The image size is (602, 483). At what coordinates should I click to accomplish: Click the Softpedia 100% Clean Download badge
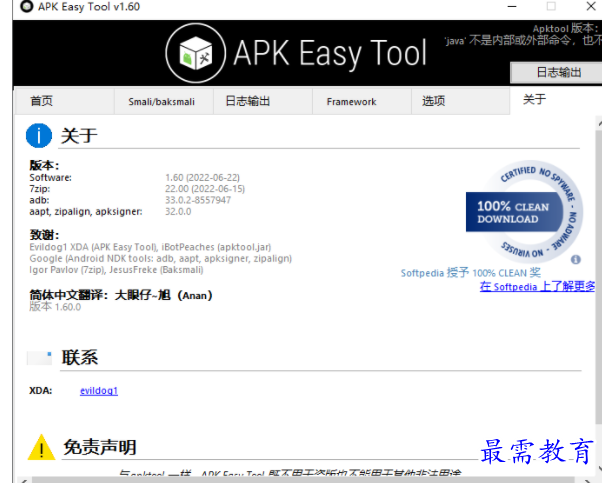[x=525, y=212]
